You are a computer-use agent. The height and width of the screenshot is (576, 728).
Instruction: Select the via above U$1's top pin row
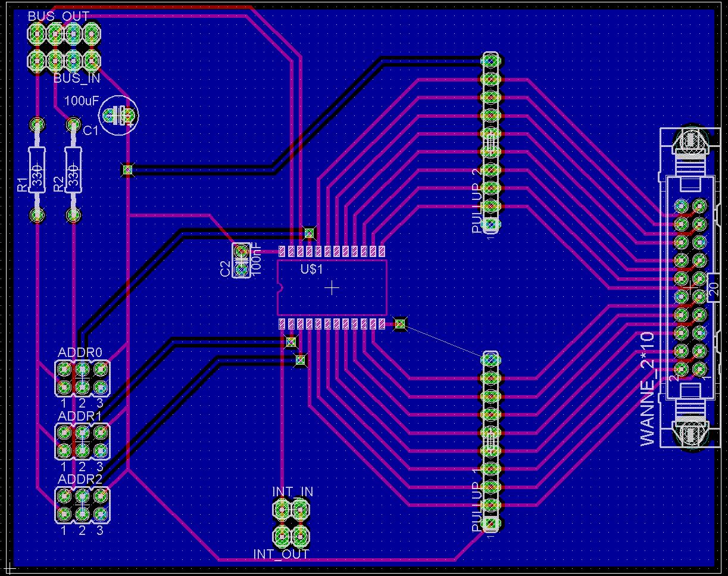click(x=308, y=233)
